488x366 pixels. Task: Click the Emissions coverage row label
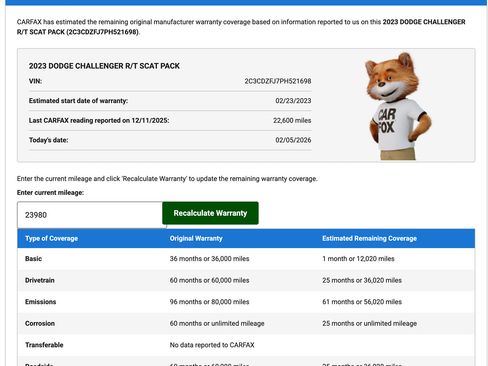coord(41,302)
